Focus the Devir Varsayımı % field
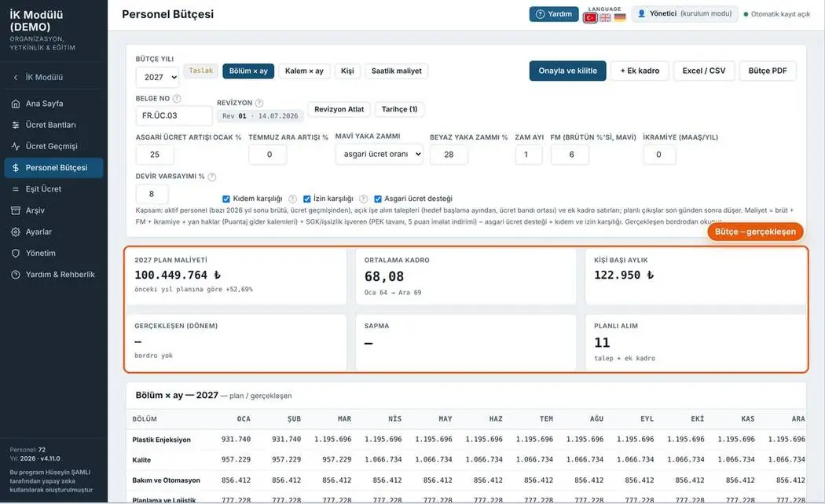The image size is (825, 504). (152, 194)
